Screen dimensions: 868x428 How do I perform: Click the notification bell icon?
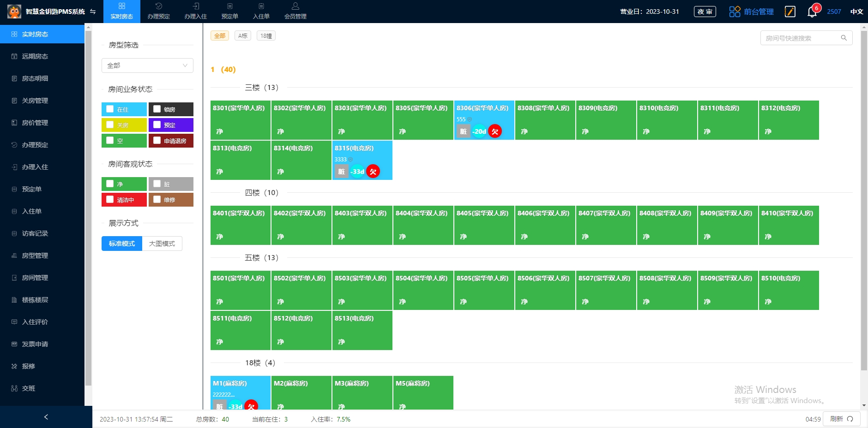coord(812,12)
